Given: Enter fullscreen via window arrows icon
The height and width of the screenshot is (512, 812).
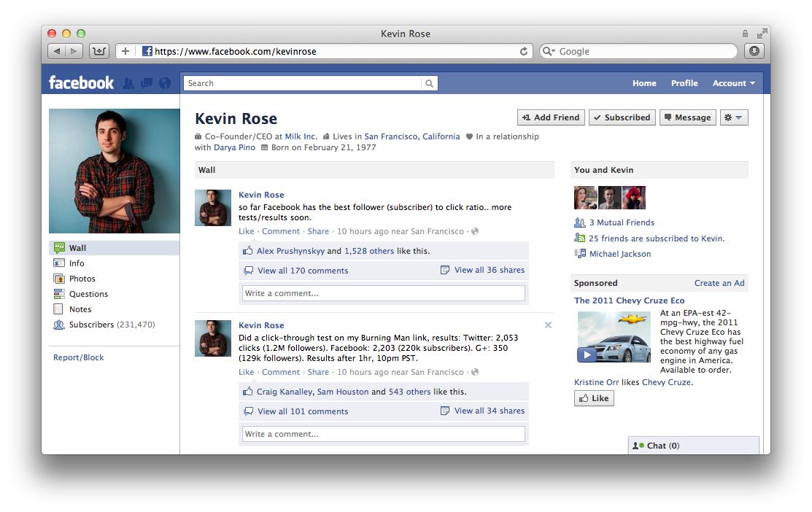Looking at the screenshot, I should (762, 34).
